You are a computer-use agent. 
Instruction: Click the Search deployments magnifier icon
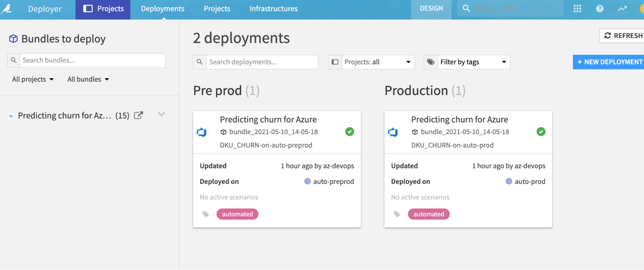[200, 62]
